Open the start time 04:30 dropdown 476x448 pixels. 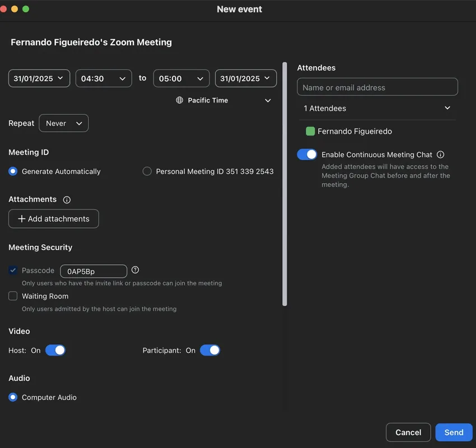104,78
